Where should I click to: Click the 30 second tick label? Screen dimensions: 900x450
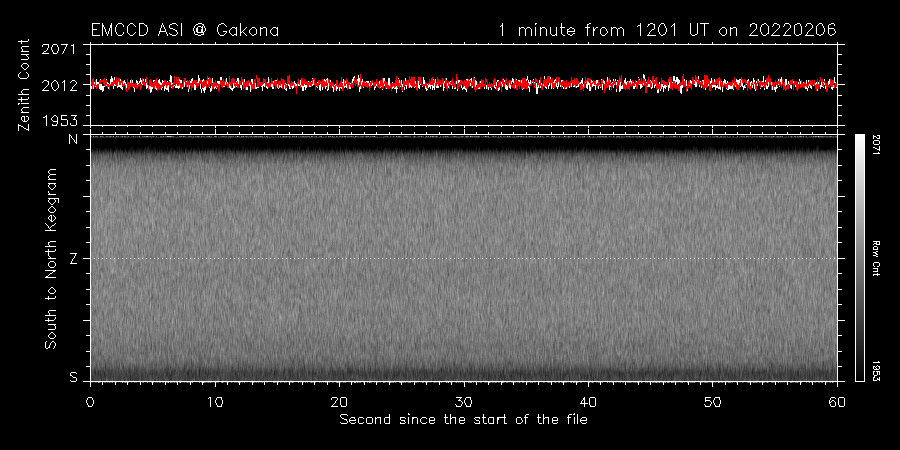464,402
